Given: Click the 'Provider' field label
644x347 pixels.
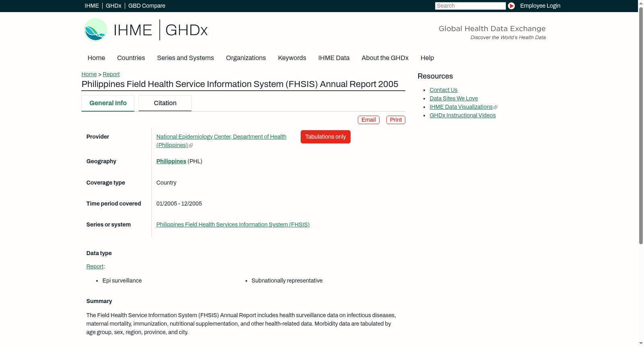Looking at the screenshot, I should click(x=98, y=137).
